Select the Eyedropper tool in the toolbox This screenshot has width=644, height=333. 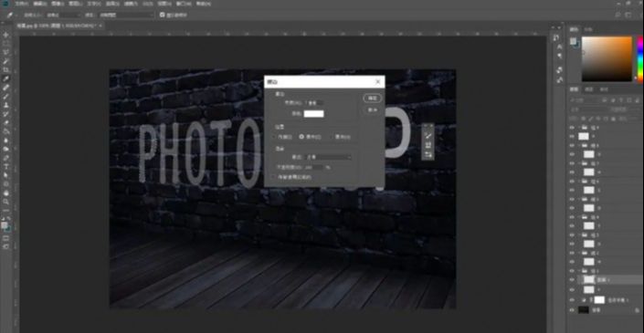point(5,78)
